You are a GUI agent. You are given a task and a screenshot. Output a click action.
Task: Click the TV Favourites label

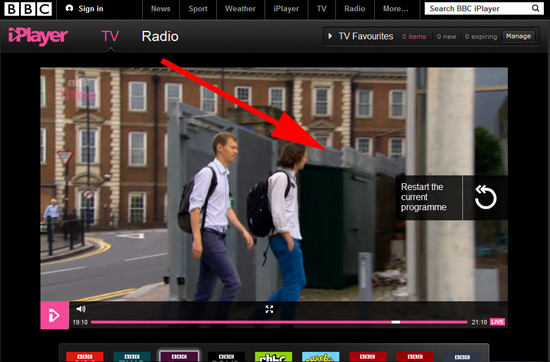pos(366,36)
